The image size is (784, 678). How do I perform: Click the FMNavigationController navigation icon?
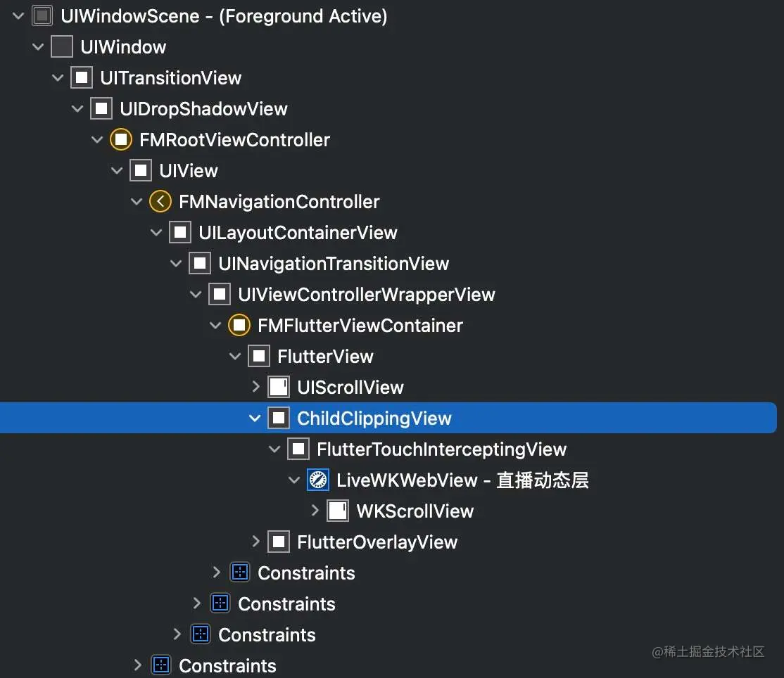[160, 201]
